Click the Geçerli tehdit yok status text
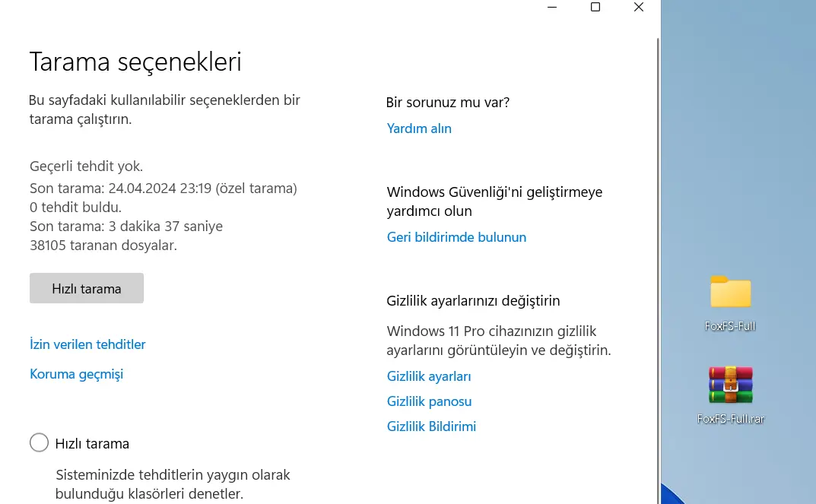816x504 pixels. pyautogui.click(x=87, y=166)
